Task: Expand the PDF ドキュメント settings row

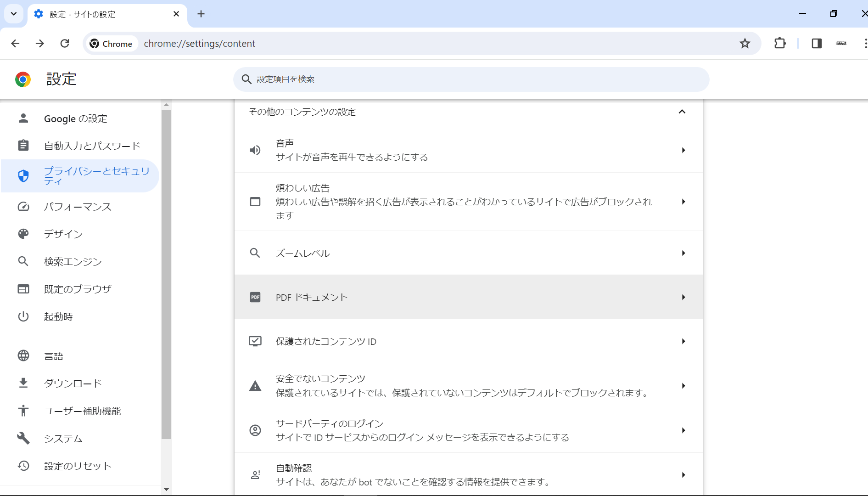Action: coord(468,297)
